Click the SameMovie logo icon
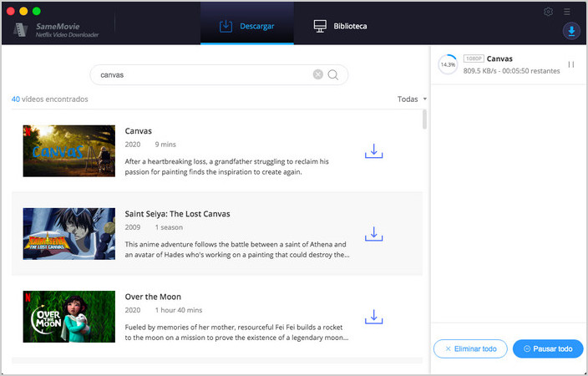This screenshot has width=588, height=376. pyautogui.click(x=21, y=29)
